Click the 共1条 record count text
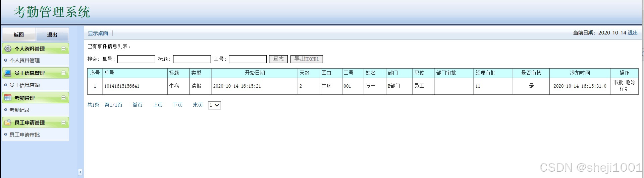This screenshot has height=178, width=644. (93, 105)
